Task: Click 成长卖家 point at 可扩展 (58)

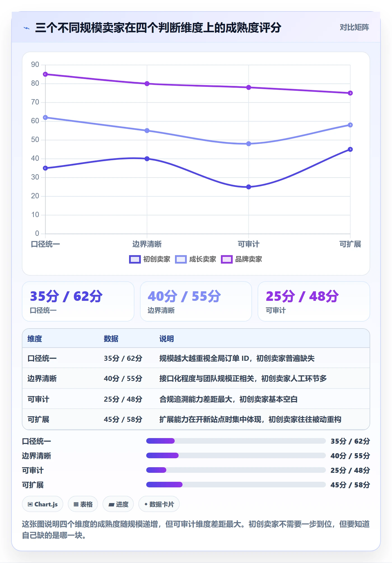Action: pos(350,125)
